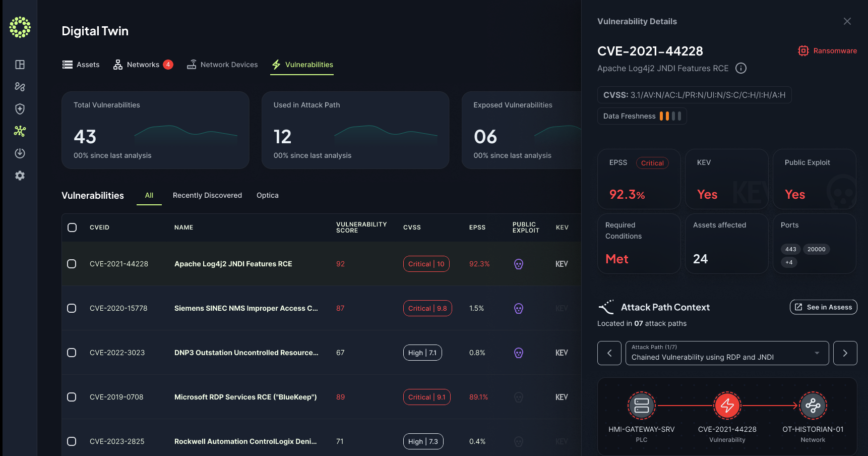Check the box for CVE-2019-0708

[72, 397]
